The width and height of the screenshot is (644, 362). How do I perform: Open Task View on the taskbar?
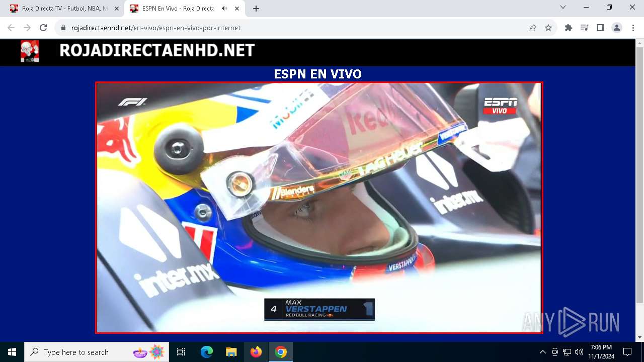coord(181,352)
